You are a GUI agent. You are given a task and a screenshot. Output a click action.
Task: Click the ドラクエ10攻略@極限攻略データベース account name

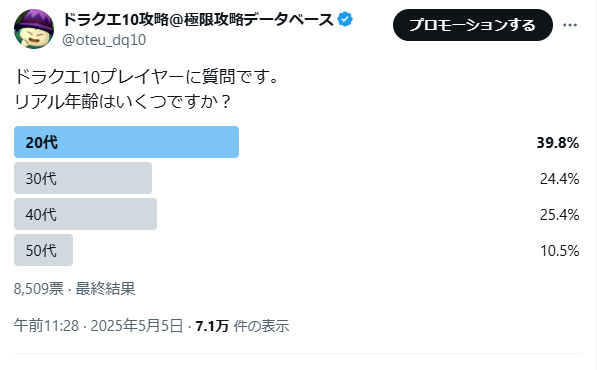(x=198, y=19)
